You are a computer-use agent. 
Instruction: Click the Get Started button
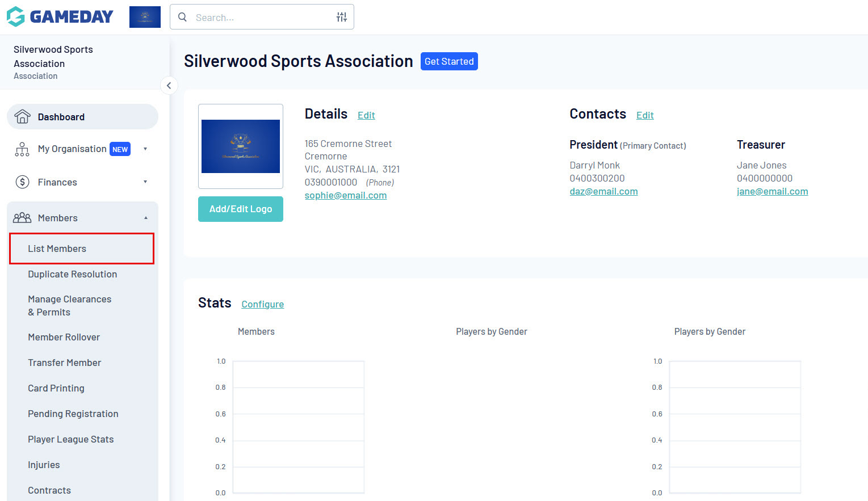tap(449, 61)
